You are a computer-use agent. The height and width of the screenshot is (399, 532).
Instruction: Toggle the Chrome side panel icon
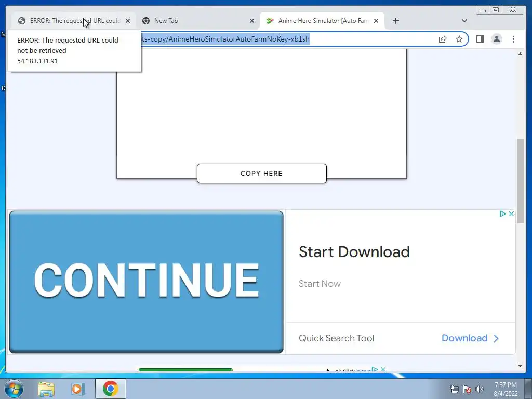pos(480,39)
